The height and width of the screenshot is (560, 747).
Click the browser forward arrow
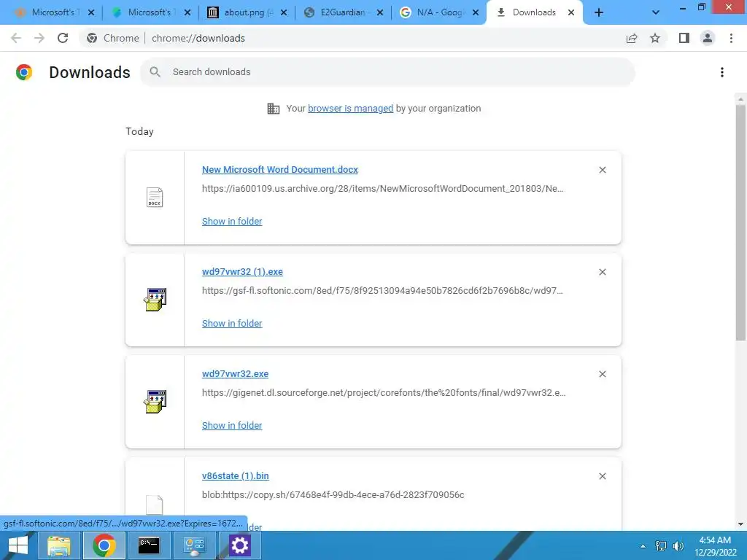[x=39, y=38]
